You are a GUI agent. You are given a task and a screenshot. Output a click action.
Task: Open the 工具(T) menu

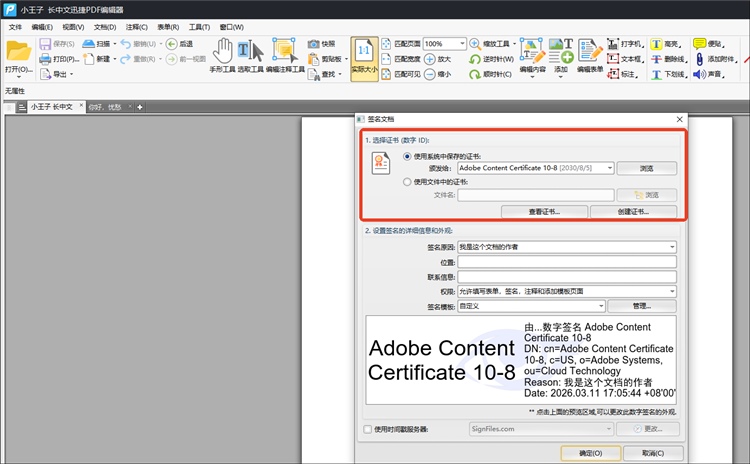click(199, 27)
